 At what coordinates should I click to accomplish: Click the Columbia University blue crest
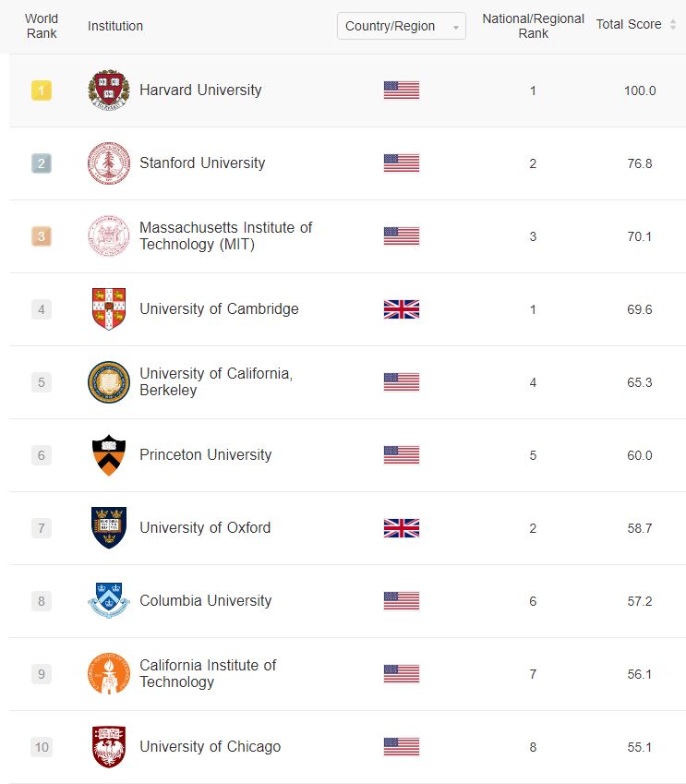pyautogui.click(x=109, y=601)
